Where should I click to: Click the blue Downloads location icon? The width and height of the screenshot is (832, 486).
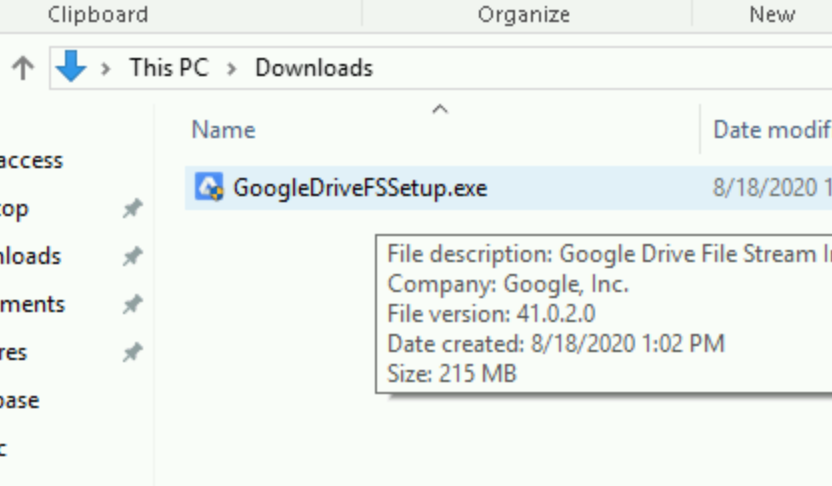[71, 66]
